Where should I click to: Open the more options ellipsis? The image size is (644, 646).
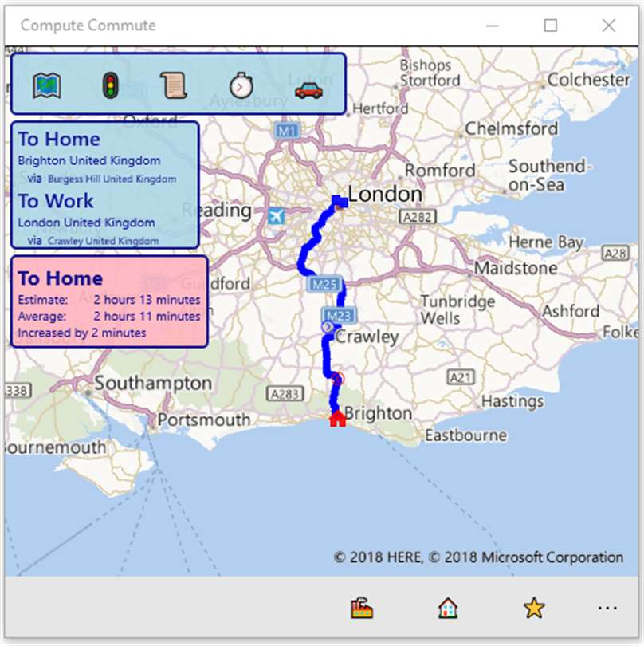pyautogui.click(x=607, y=608)
